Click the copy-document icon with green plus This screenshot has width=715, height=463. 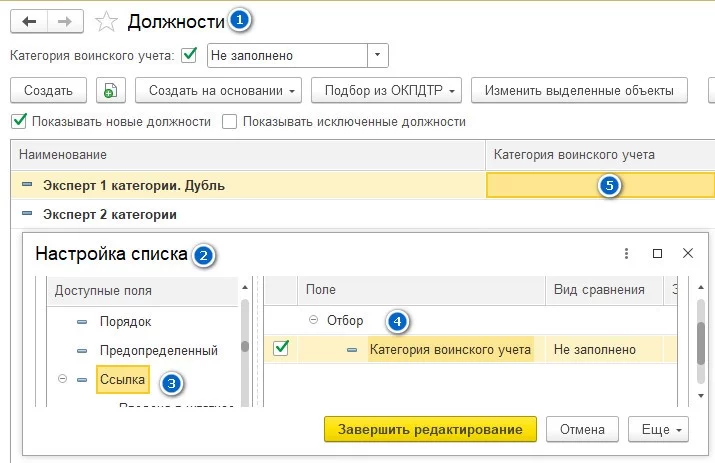[111, 90]
